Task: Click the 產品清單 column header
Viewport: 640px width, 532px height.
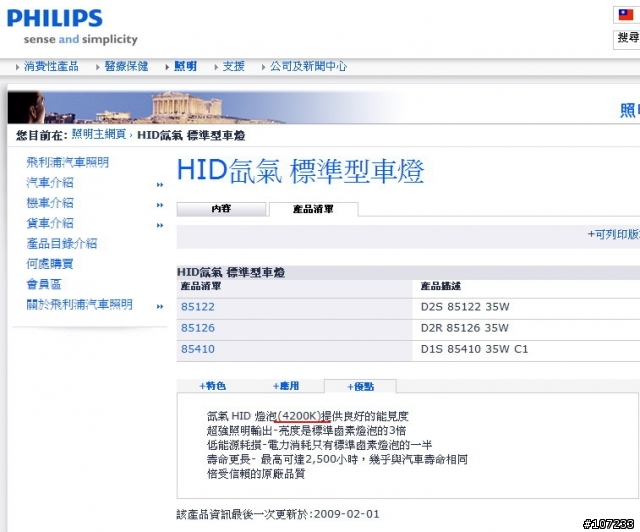Action: [201, 286]
